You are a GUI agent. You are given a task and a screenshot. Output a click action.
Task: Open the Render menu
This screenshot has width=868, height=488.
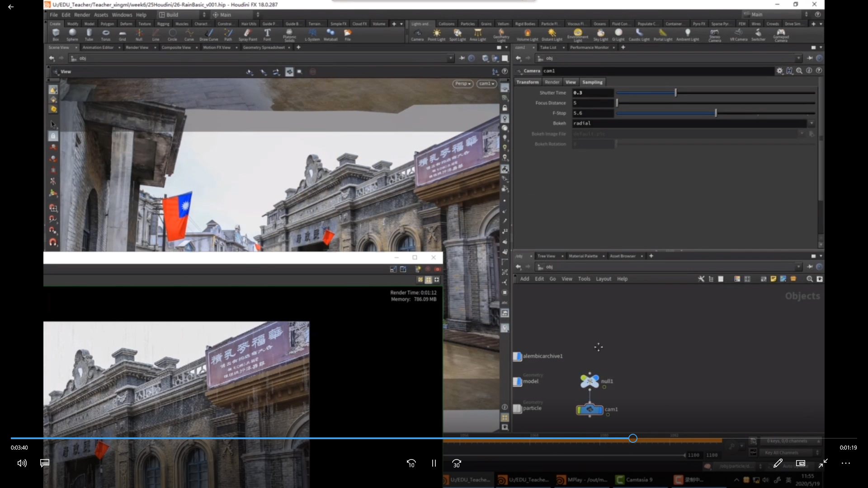pyautogui.click(x=82, y=14)
